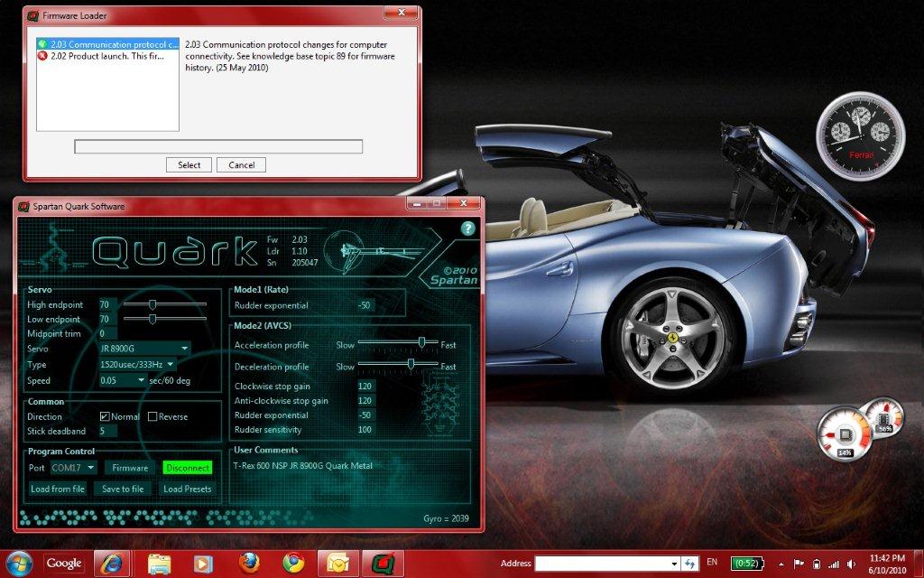
Task: Launch Internet Explorer from the taskbar
Action: pos(112,564)
